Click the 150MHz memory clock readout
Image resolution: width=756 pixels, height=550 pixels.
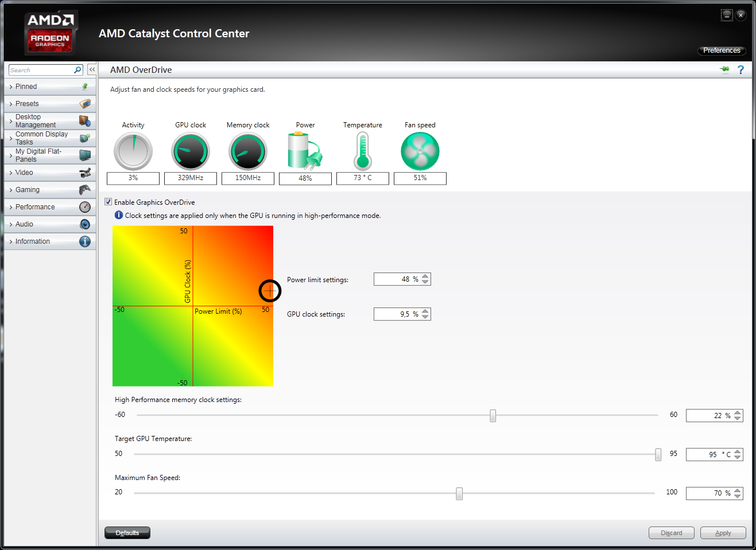click(x=248, y=178)
